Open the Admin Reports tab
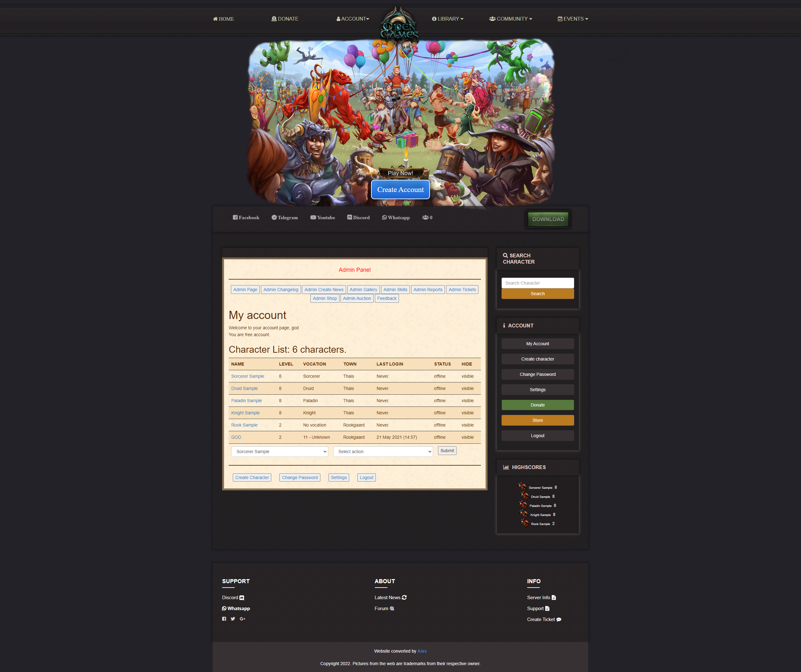This screenshot has height=672, width=801. (428, 290)
